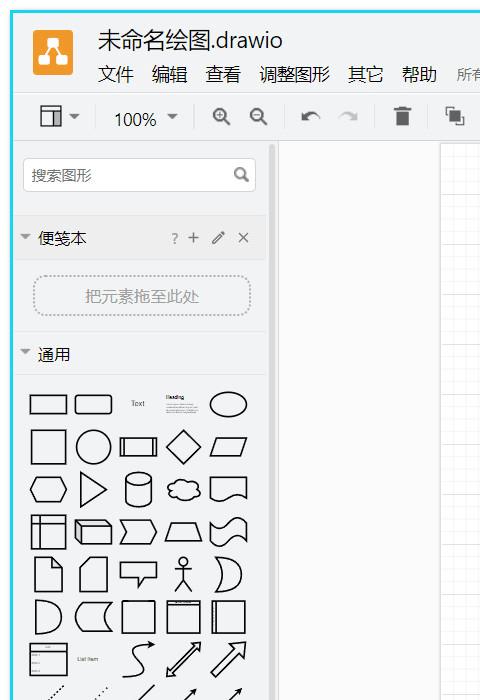Select the cloud shape in 通用 palette
This screenshot has width=480, height=700.
tap(184, 490)
